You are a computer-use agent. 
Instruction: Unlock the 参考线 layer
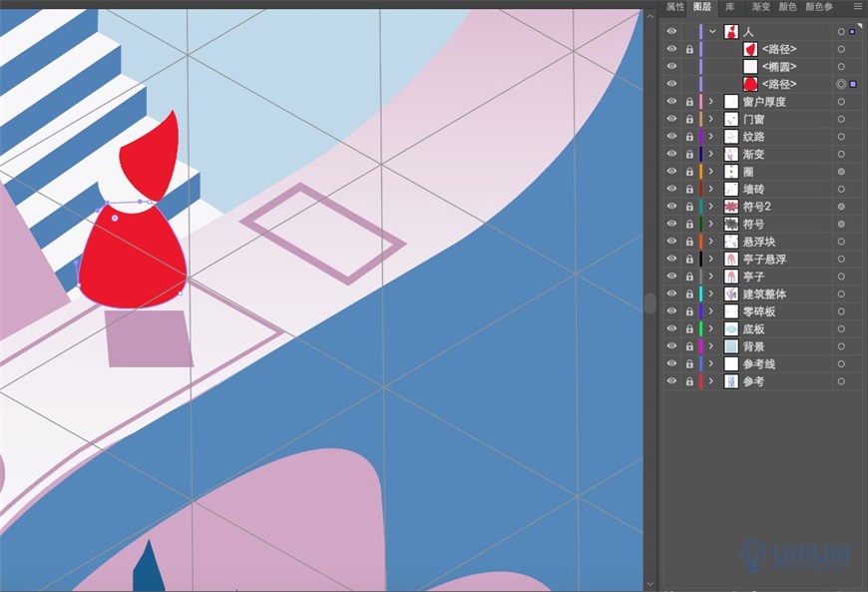pyautogui.click(x=689, y=363)
